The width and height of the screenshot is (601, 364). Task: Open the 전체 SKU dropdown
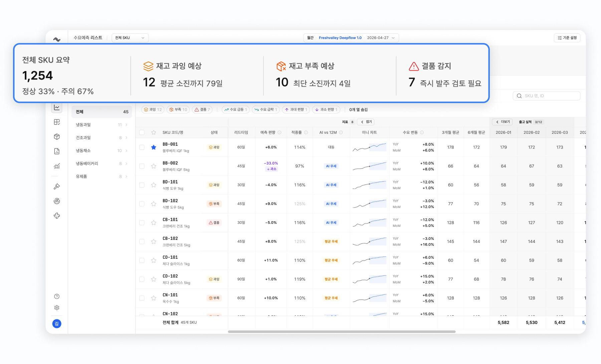tap(130, 38)
